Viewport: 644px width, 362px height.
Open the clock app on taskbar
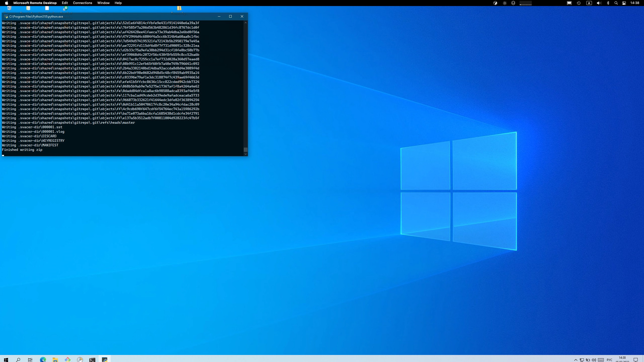pos(80,359)
